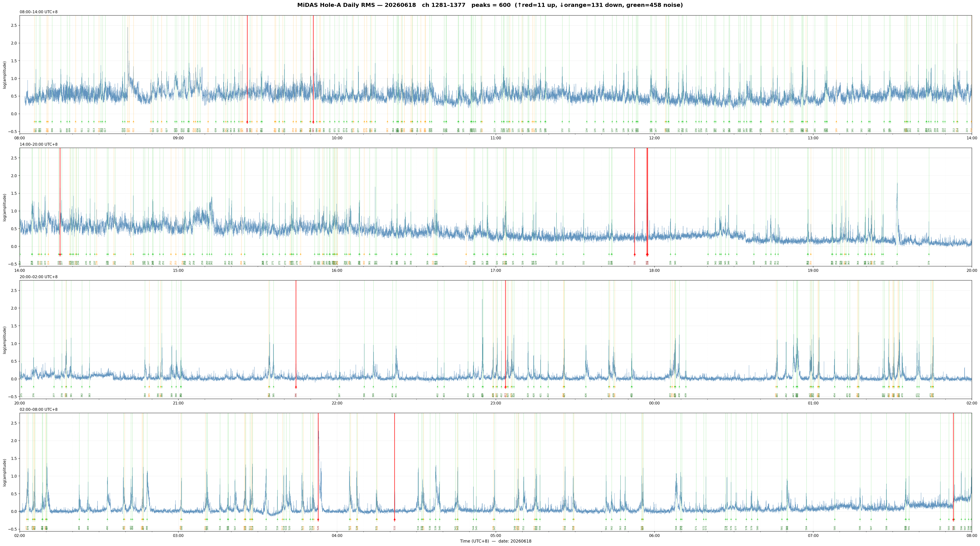Click the red up-peak marker labeled 533
This screenshot has height=546, width=980.
(x=395, y=519)
